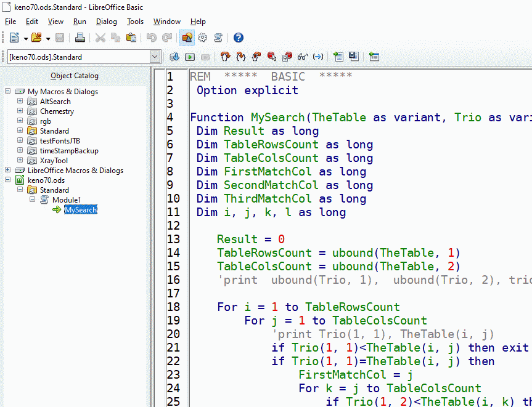Open the Run menu
This screenshot has width=532, height=407.
tap(80, 22)
